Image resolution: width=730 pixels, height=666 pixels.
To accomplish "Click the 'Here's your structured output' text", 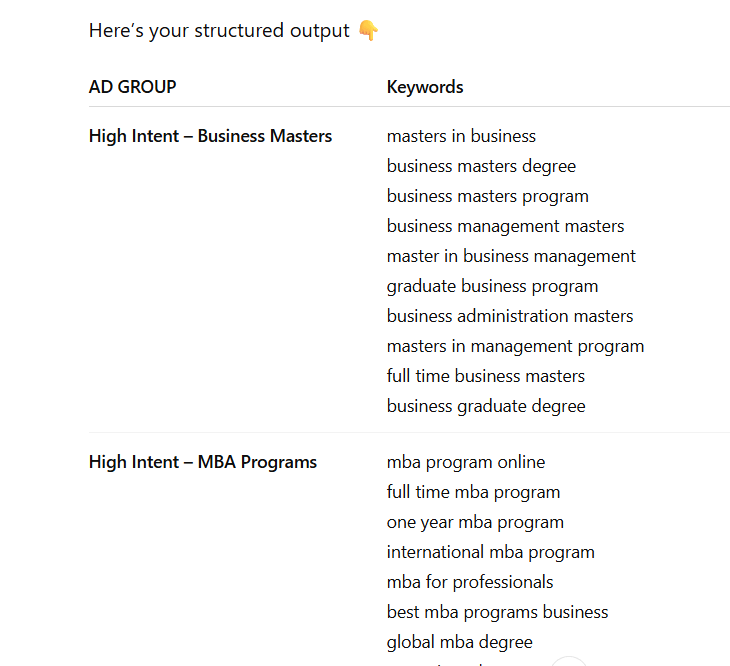I will 219,31.
